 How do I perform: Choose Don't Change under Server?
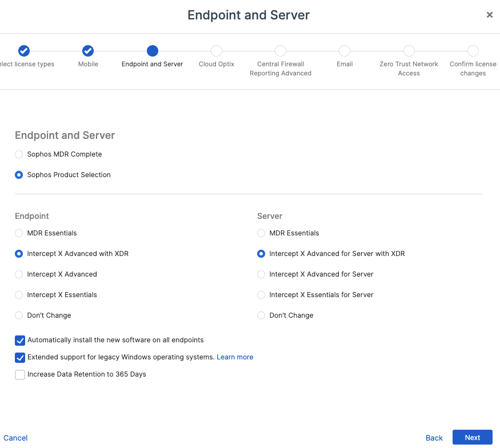pyautogui.click(x=261, y=315)
